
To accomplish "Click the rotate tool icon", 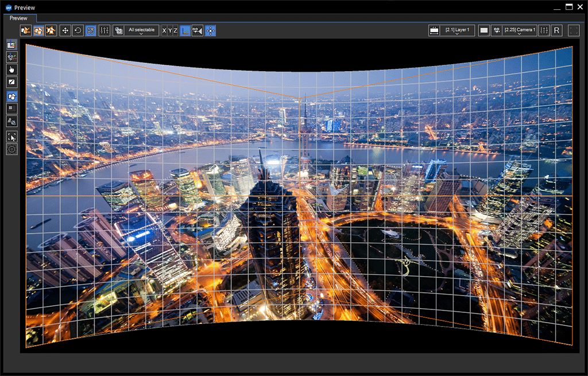I will 78,30.
